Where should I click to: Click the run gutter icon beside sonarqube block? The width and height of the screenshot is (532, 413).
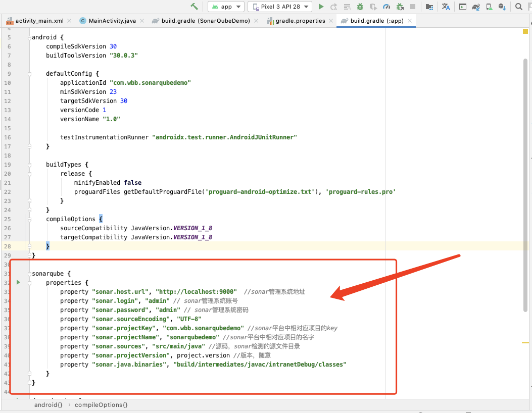click(19, 283)
